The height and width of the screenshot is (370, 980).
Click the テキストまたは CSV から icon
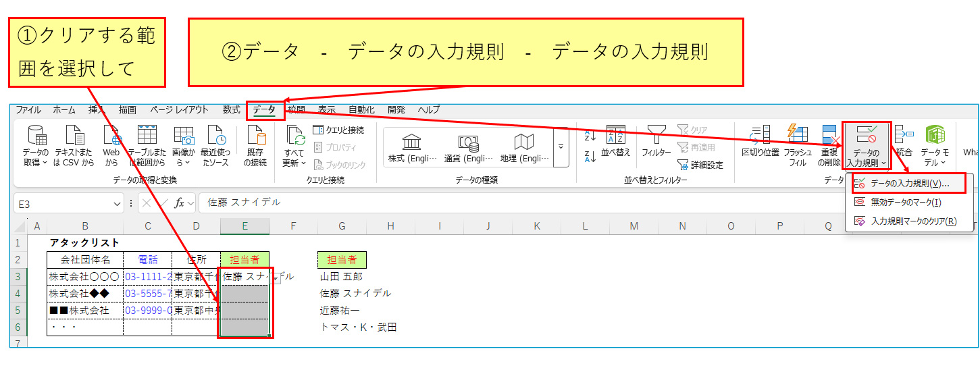(74, 136)
